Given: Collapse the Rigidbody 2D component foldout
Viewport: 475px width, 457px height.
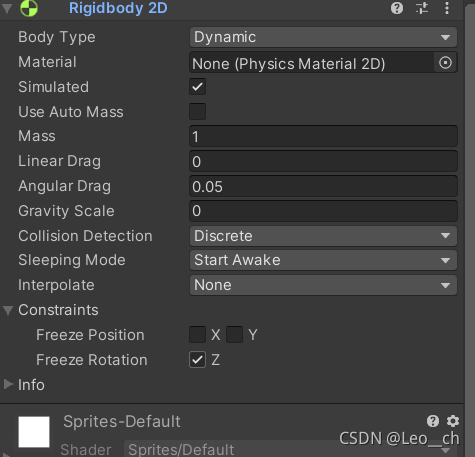Looking at the screenshot, I should 7,8.
